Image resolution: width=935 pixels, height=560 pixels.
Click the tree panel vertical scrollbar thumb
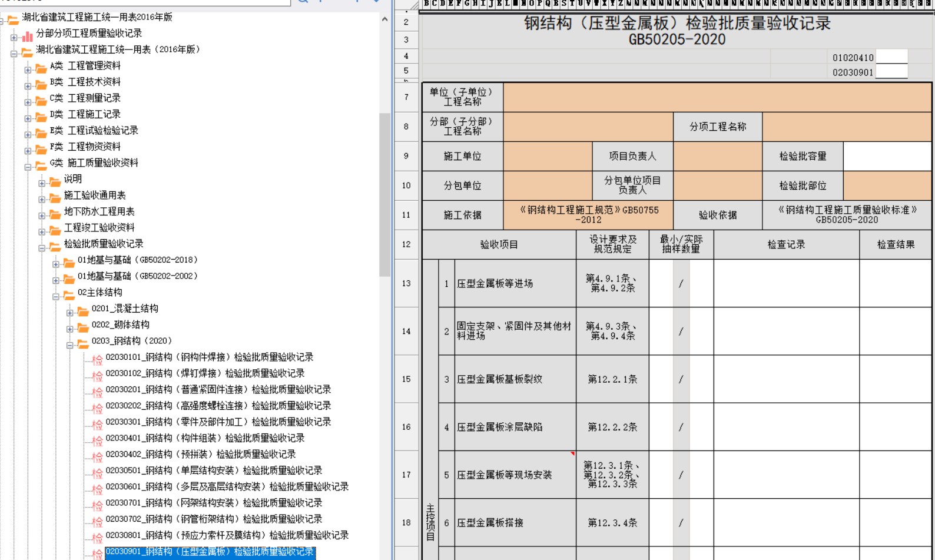click(384, 195)
